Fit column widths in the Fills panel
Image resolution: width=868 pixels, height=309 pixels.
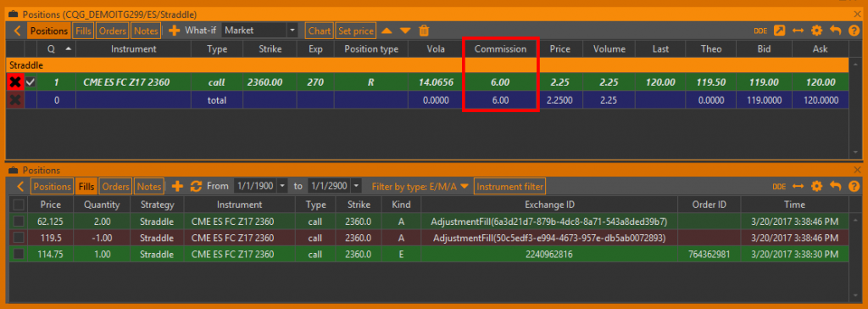point(798,187)
